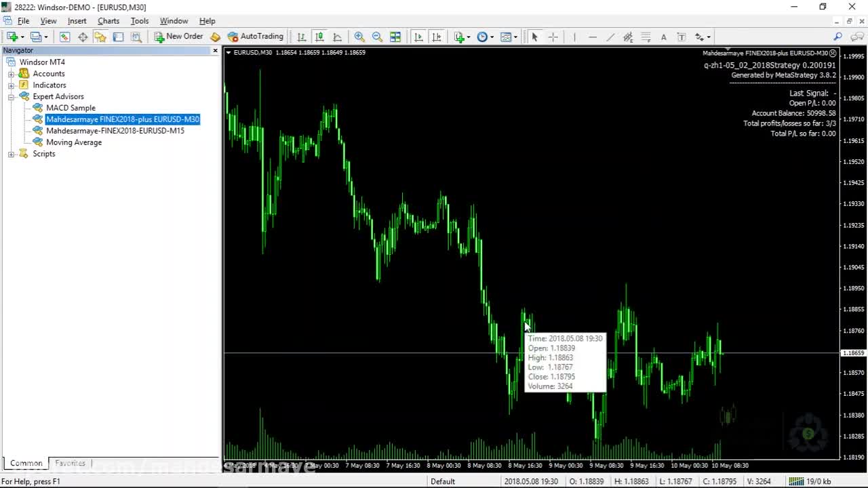
Task: Switch chart to candlesticks mode
Action: 319,37
